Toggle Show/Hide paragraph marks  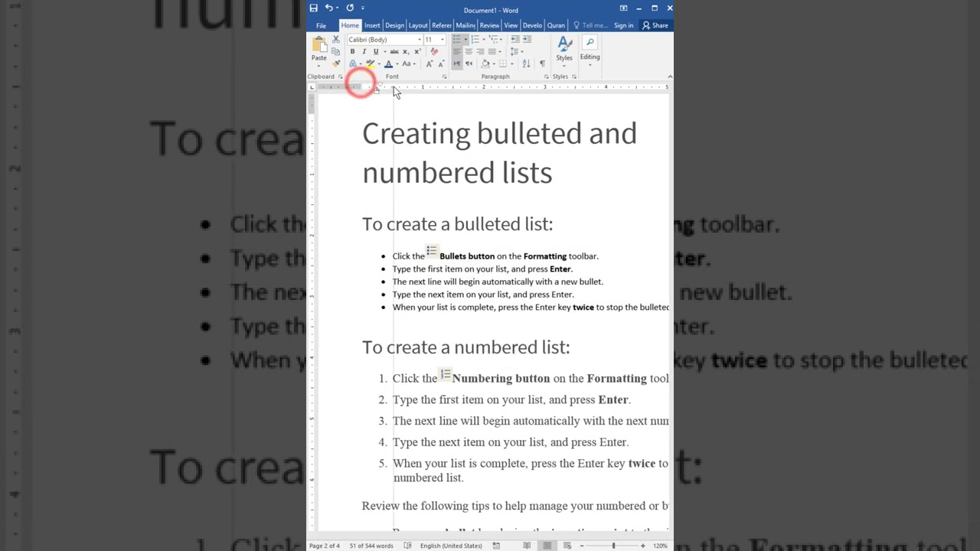[x=542, y=64]
